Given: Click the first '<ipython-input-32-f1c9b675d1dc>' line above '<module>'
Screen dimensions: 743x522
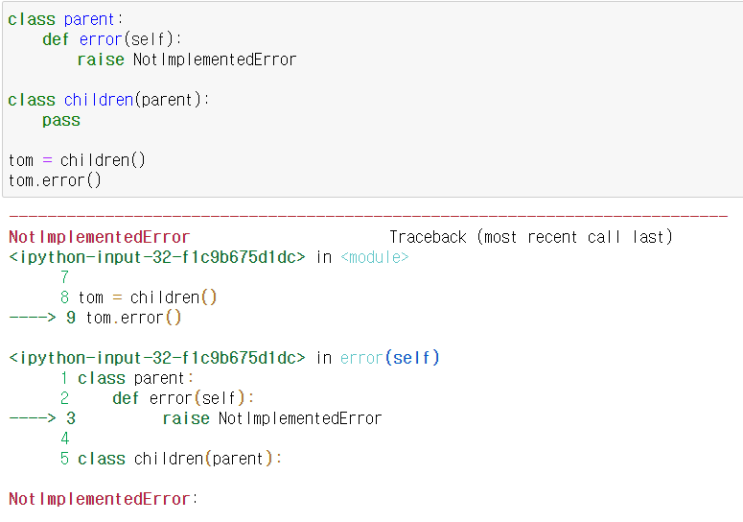Looking at the screenshot, I should pyautogui.click(x=157, y=257).
